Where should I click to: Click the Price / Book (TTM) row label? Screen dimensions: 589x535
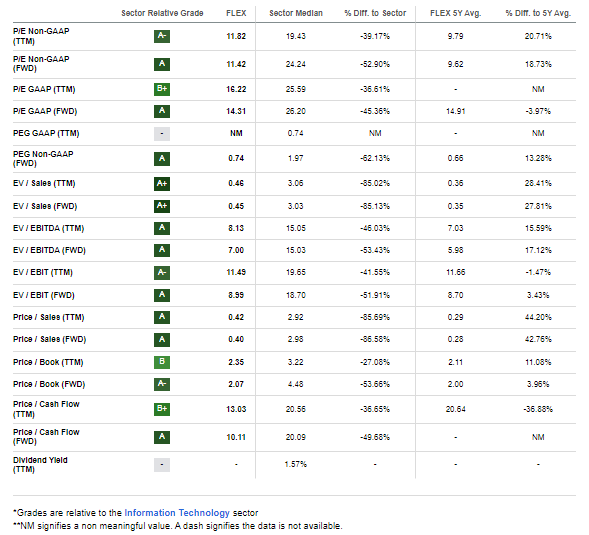click(48, 362)
